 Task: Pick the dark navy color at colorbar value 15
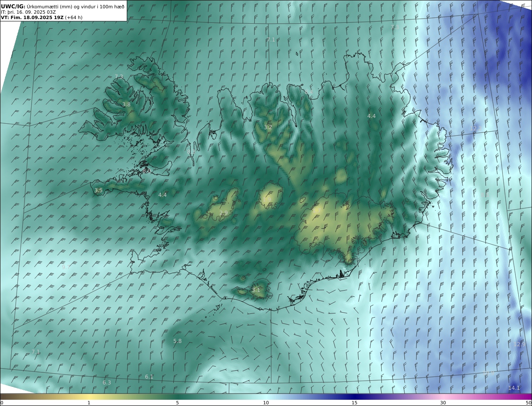click(x=355, y=396)
